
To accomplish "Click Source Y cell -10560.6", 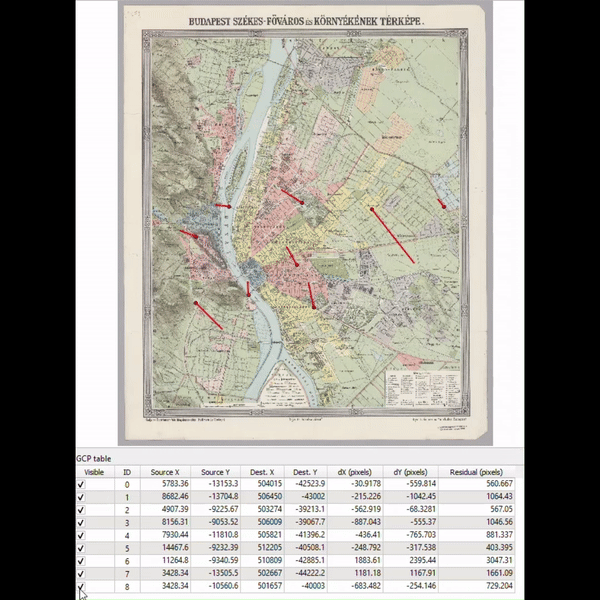I will (x=223, y=586).
